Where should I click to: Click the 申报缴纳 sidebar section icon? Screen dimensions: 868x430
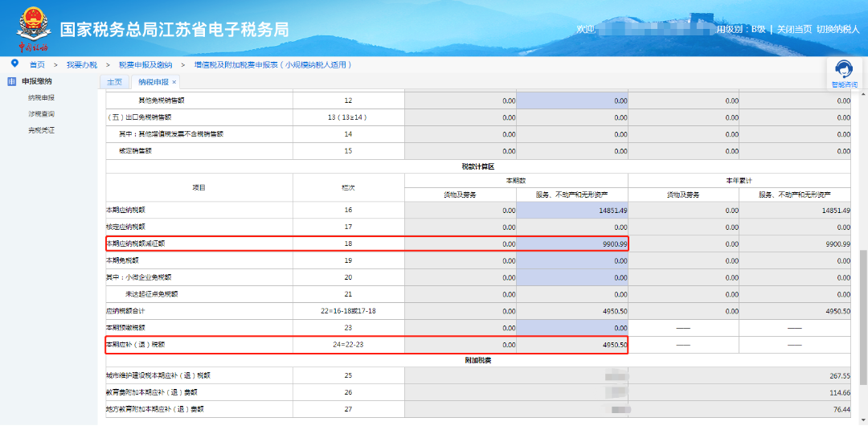[x=11, y=81]
